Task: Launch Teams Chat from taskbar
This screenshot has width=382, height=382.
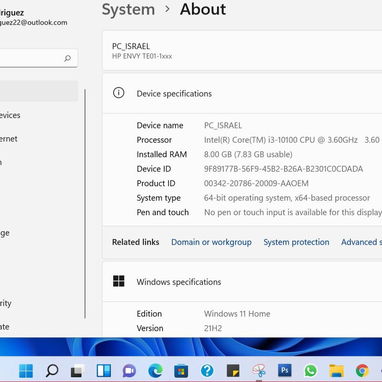Action: 129,371
